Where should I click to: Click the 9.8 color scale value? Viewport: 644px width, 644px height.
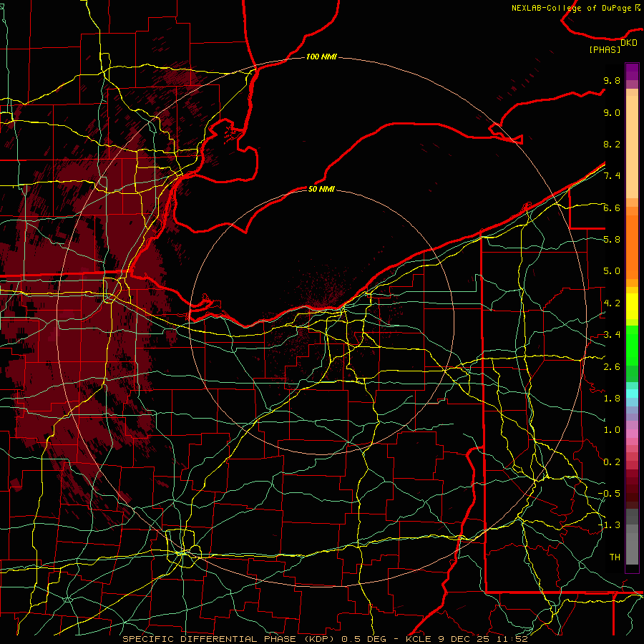(x=612, y=81)
